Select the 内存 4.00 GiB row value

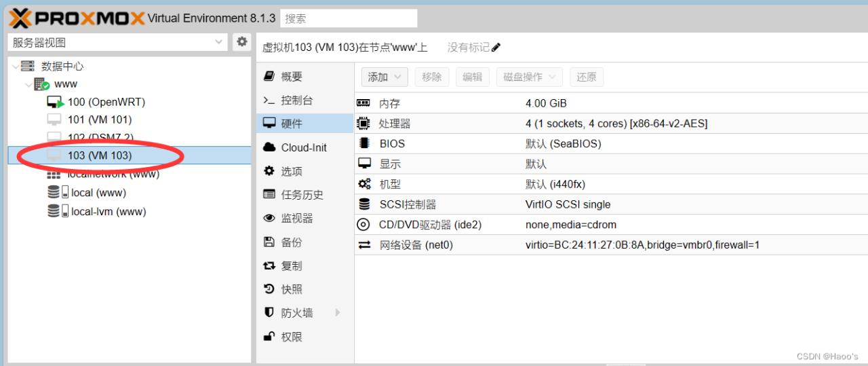coord(546,103)
